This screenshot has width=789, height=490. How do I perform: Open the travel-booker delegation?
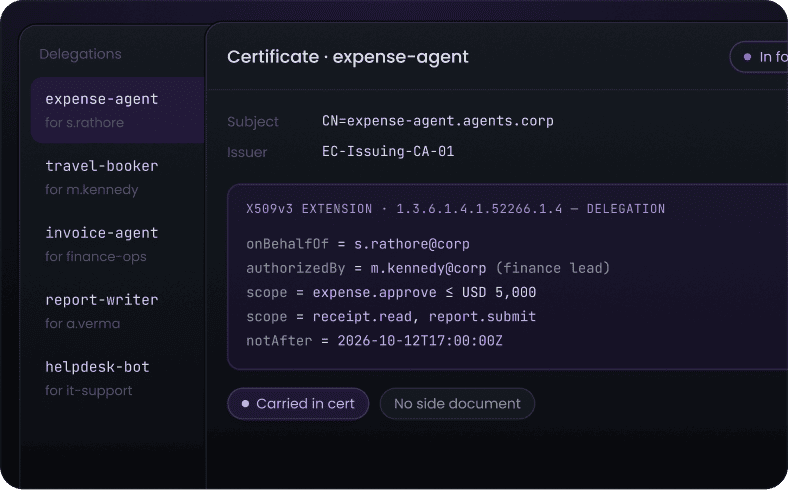(x=119, y=177)
